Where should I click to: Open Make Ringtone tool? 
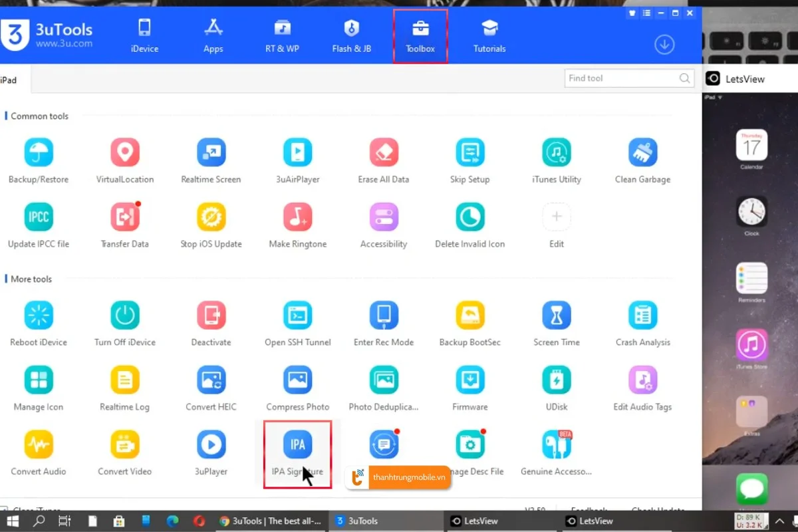coord(297,217)
